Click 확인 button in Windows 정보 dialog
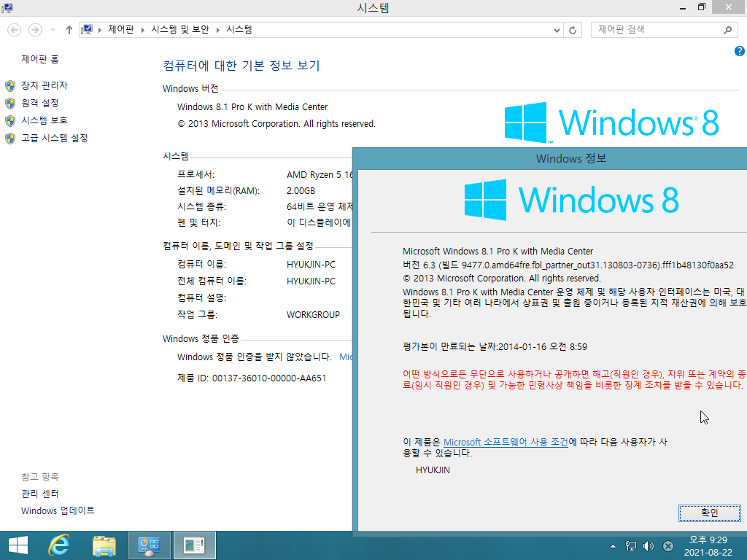 coord(709,513)
